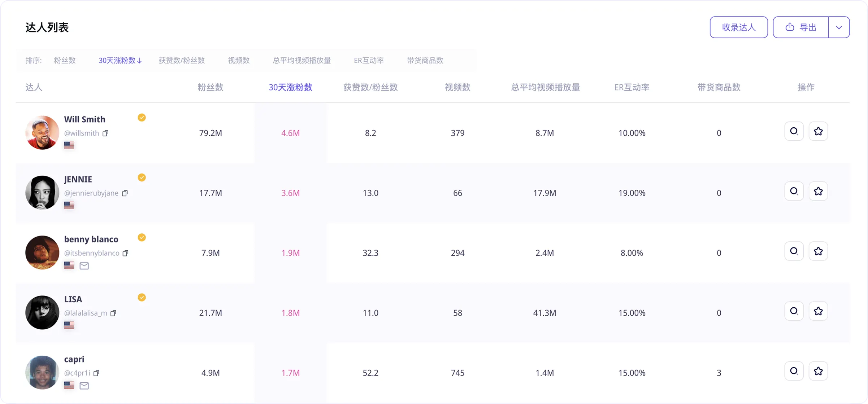Click the US flag under LISA

click(69, 325)
